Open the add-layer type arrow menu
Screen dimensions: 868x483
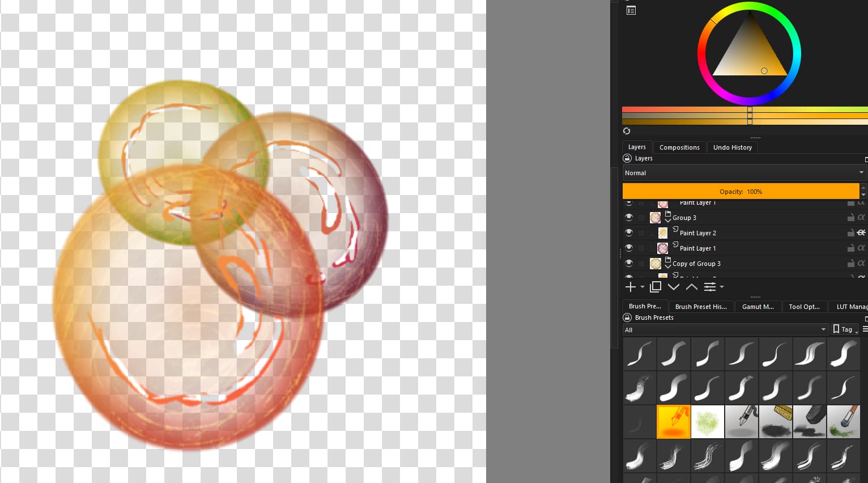coord(642,287)
